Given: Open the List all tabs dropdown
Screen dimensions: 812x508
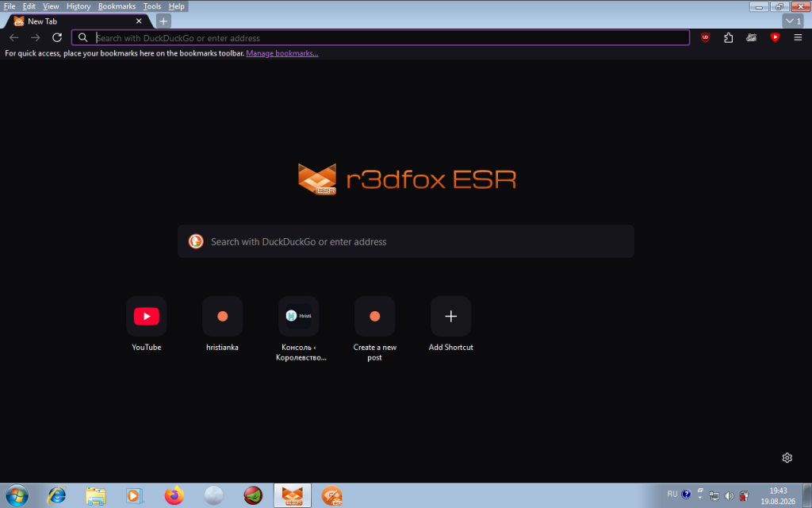Looking at the screenshot, I should point(793,21).
